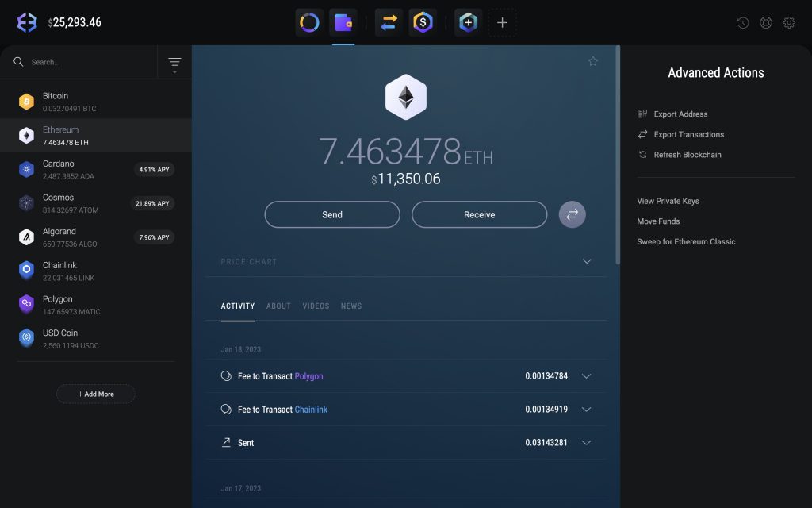Click the Send button

pyautogui.click(x=332, y=214)
